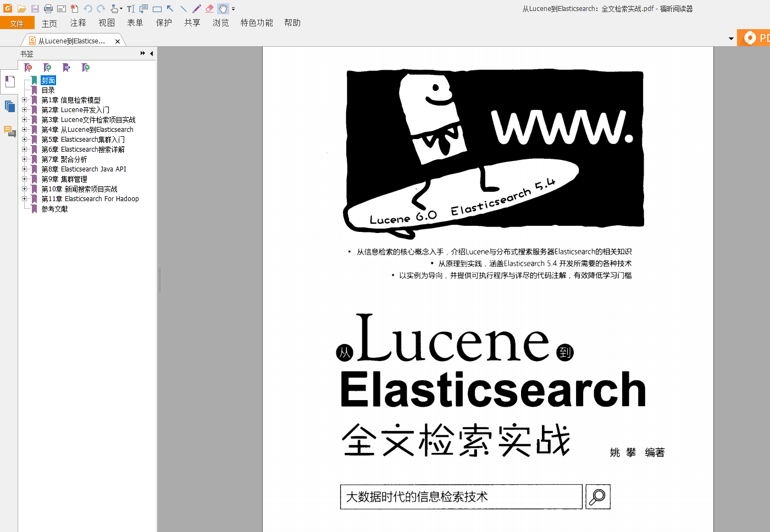
Task: Switch to the 表单 ribbon tab
Action: [x=135, y=23]
